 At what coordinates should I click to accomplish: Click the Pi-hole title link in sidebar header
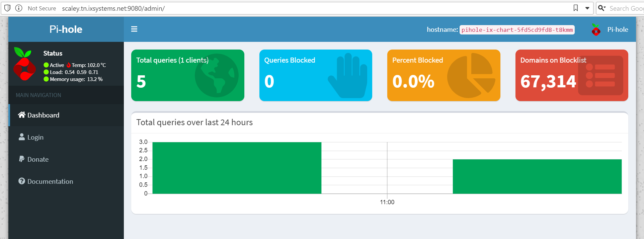(x=66, y=29)
